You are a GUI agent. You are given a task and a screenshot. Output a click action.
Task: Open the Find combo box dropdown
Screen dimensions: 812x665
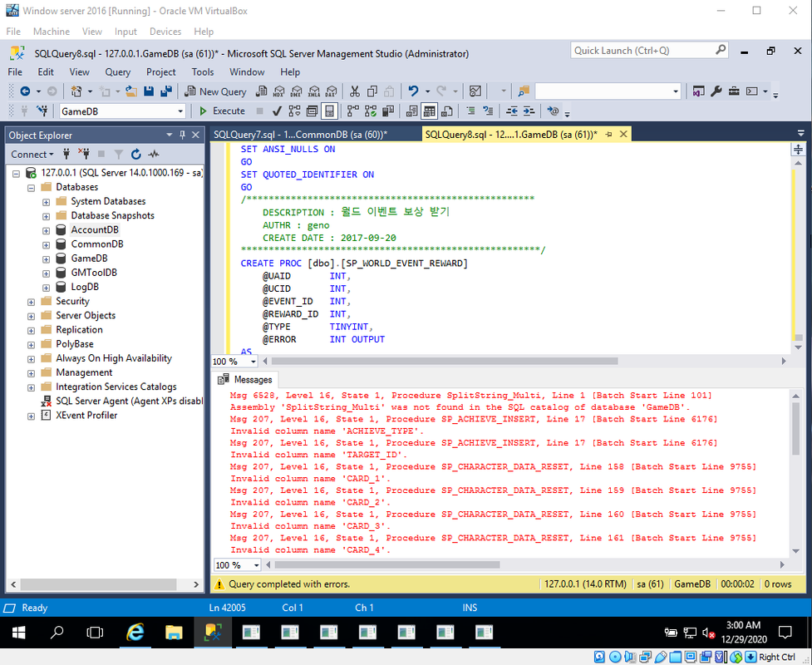[x=676, y=91]
